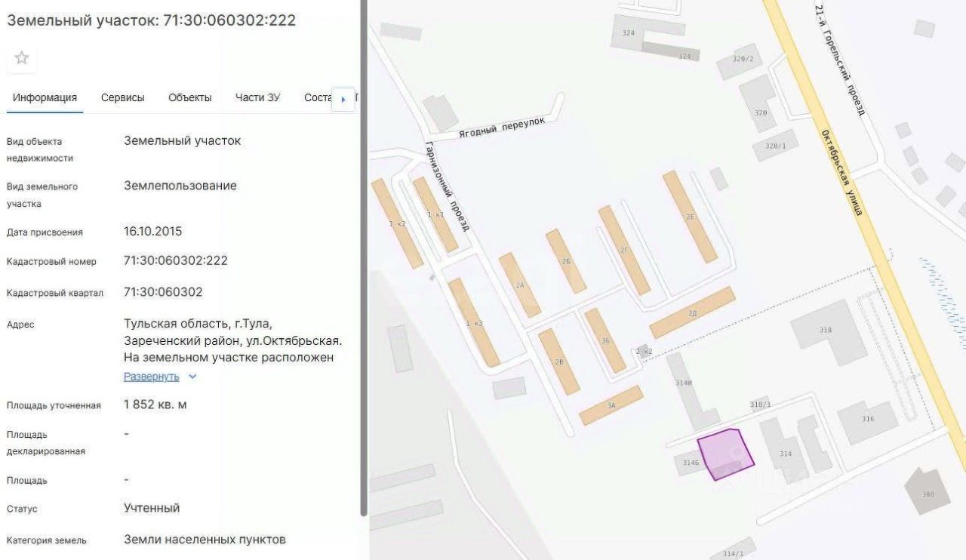Open the Информация tab

click(x=45, y=97)
